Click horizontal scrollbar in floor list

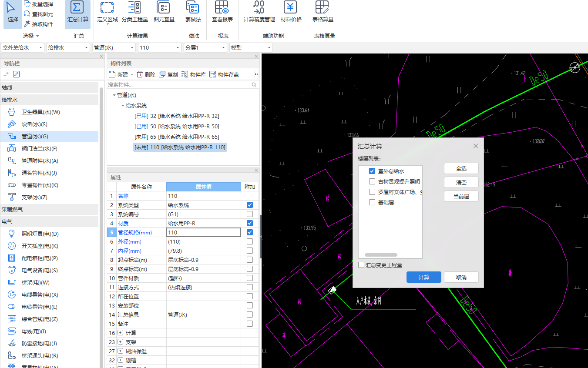click(x=381, y=255)
